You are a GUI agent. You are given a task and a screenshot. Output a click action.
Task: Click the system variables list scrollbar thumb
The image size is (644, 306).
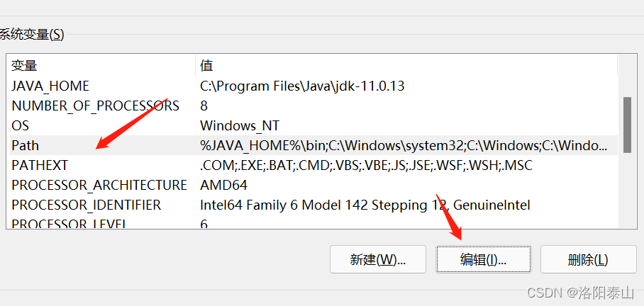626,125
